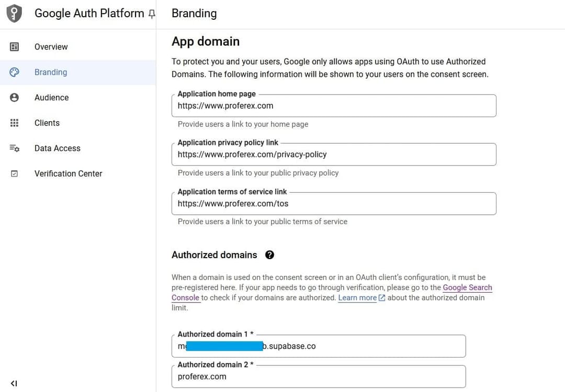Open notifications via the bell icon
Viewport: 565px width, 392px height.
point(151,14)
